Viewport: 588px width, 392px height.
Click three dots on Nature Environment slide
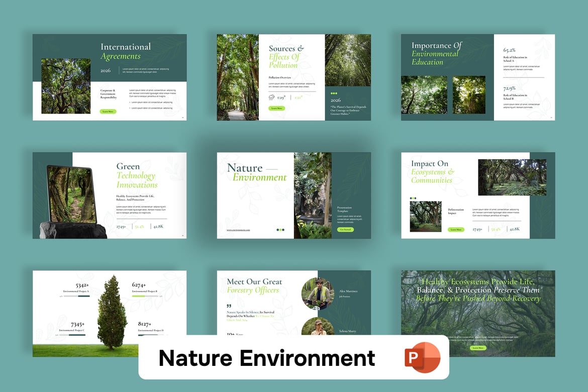(280, 230)
